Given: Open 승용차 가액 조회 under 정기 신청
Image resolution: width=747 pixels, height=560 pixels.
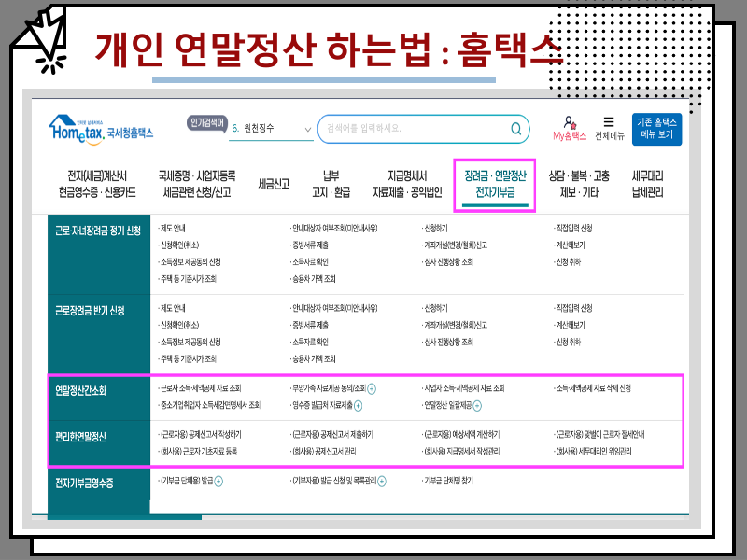Looking at the screenshot, I should pos(314,278).
